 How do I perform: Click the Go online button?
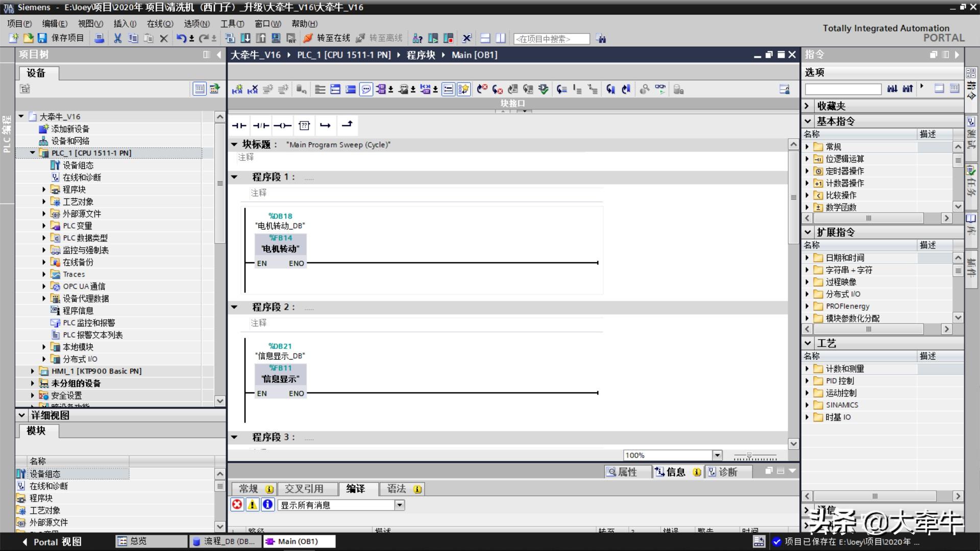(x=327, y=38)
